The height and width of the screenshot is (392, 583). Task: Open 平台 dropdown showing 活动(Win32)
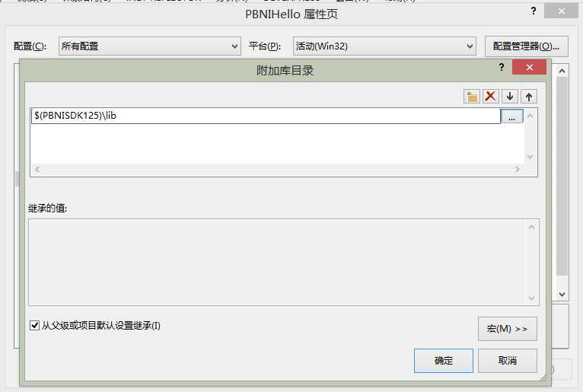point(384,46)
